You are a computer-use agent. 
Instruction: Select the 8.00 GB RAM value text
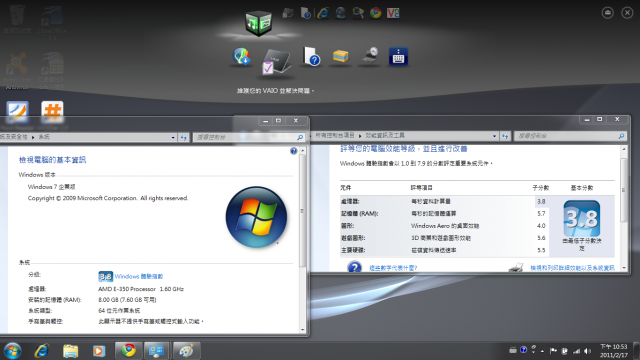click(127, 300)
